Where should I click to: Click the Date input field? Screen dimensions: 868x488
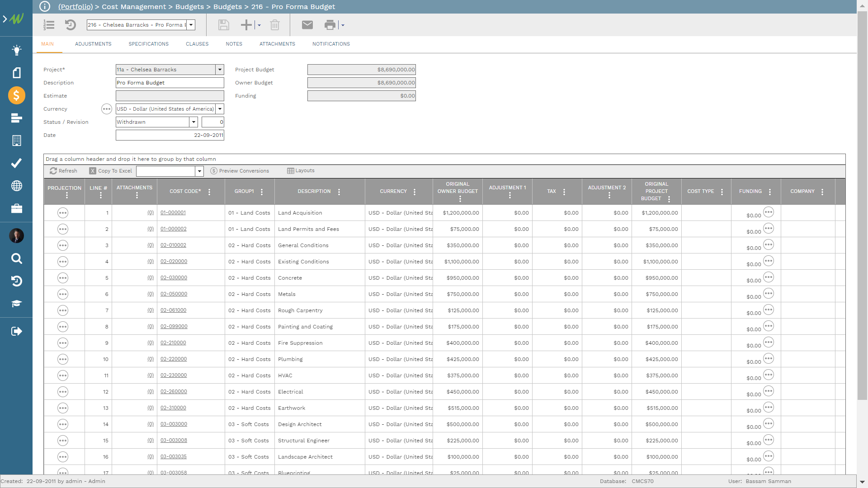(x=170, y=135)
